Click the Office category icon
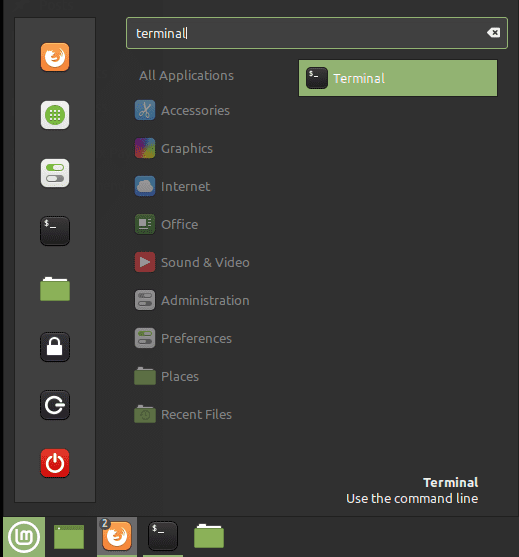The width and height of the screenshot is (519, 557). tap(145, 224)
